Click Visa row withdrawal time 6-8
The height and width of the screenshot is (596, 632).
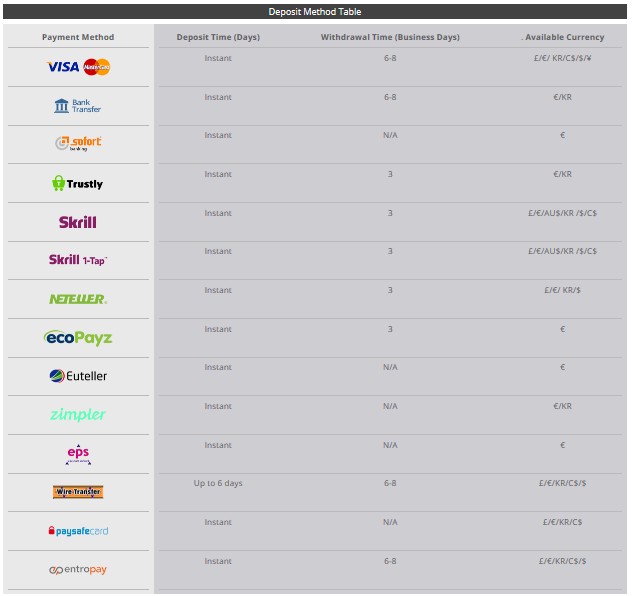[390, 58]
